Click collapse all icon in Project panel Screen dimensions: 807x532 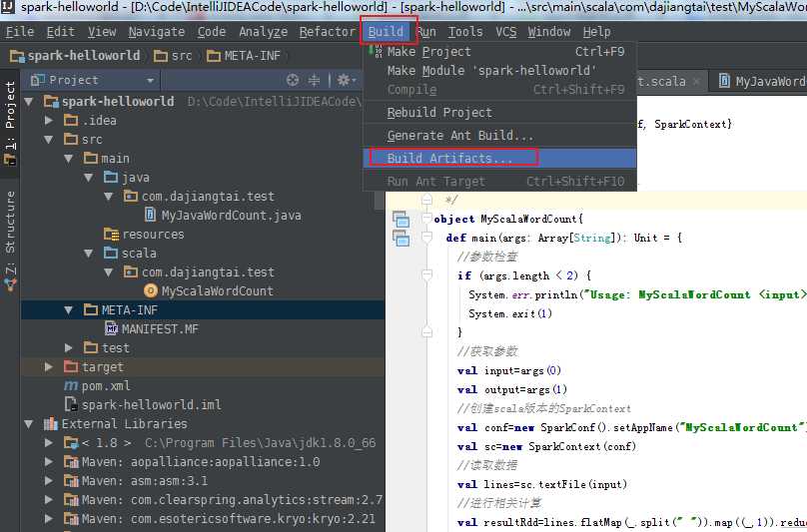click(314, 80)
